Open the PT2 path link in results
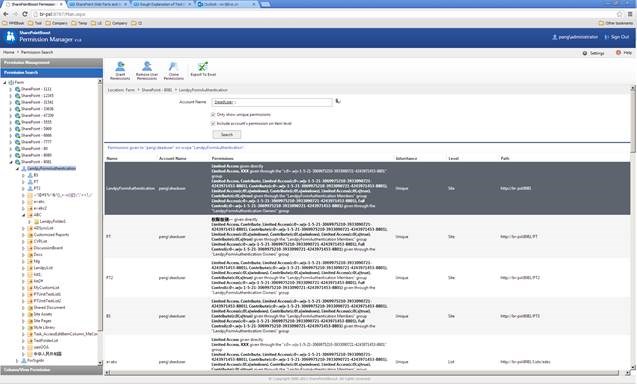The height and width of the screenshot is (384, 637). point(520,278)
